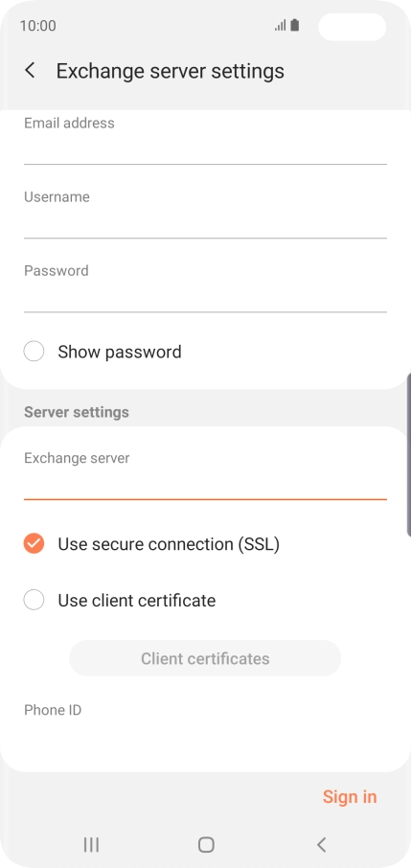Tap the system back navigation button
411x868 pixels.
pos(321,844)
